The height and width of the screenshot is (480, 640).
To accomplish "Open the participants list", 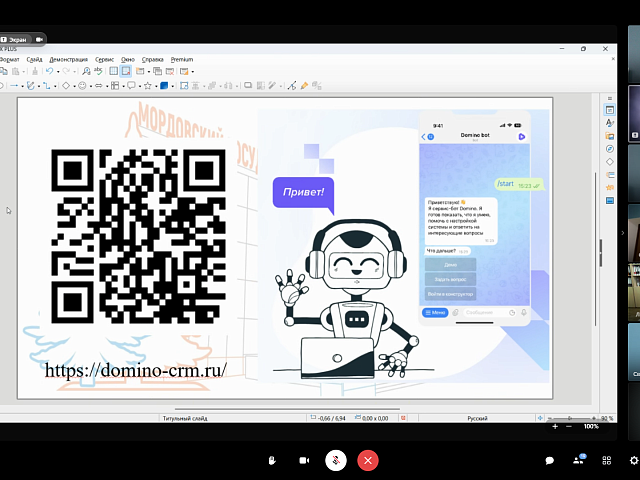I will pyautogui.click(x=579, y=460).
